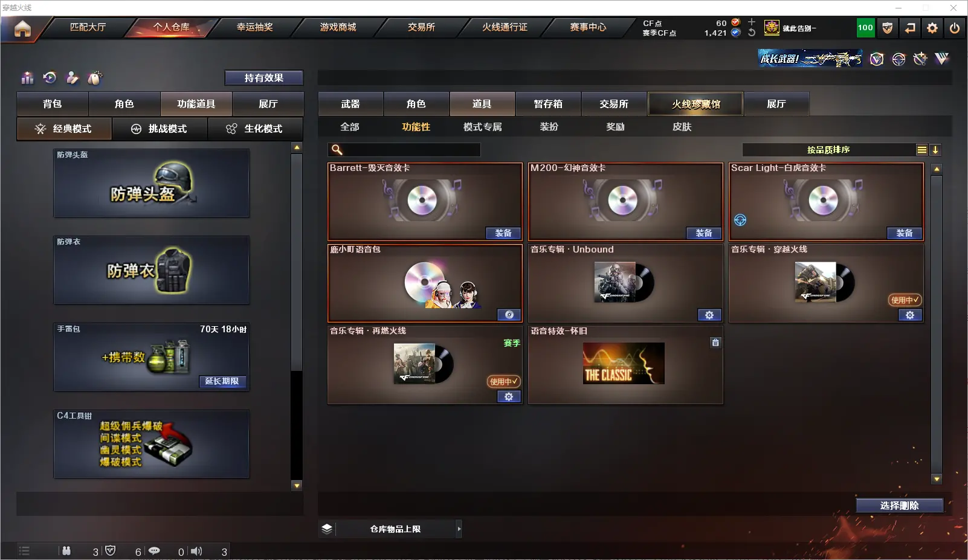The width and height of the screenshot is (968, 560).
Task: Open the 幸运抽奖 tab
Action: (x=255, y=27)
